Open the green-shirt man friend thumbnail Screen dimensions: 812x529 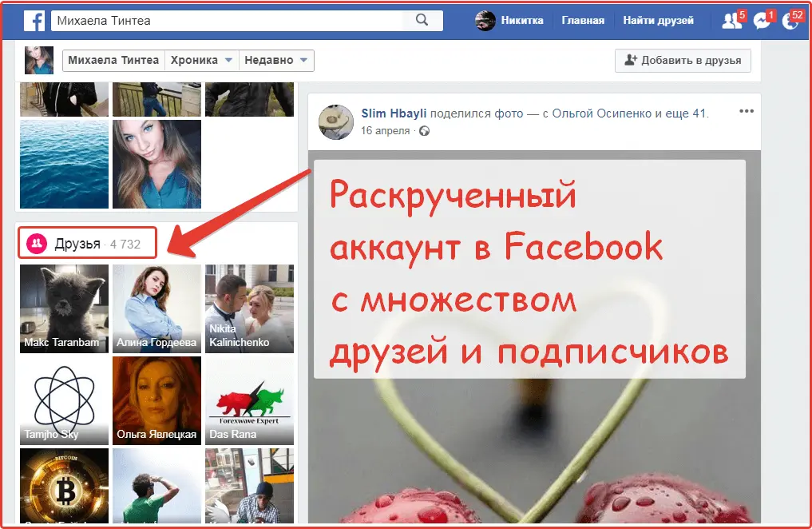157,486
